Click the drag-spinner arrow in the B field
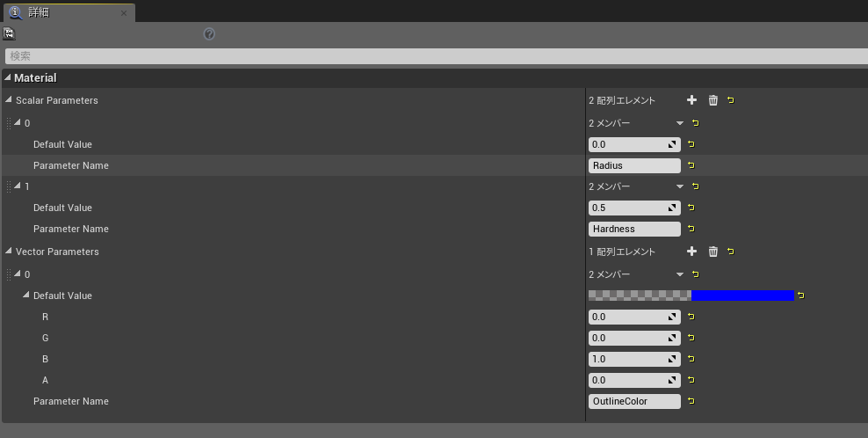Viewport: 868px width, 438px height. click(672, 359)
